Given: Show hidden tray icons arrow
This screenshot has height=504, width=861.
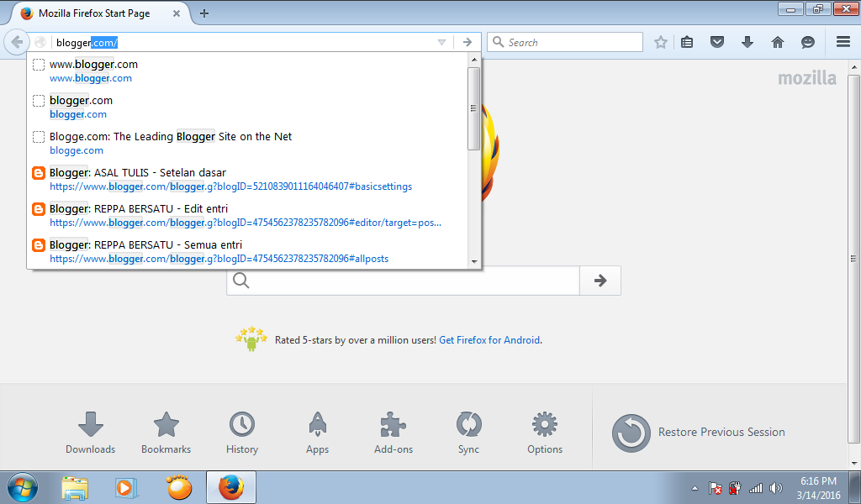Looking at the screenshot, I should click(x=695, y=488).
